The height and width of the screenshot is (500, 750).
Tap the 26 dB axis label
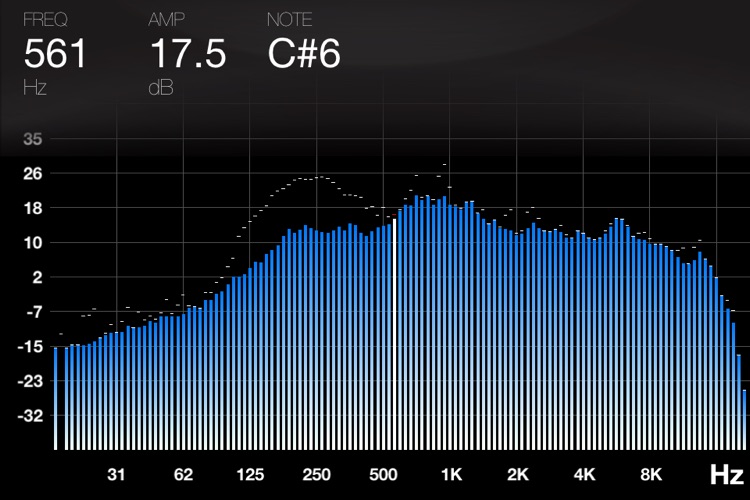click(33, 174)
